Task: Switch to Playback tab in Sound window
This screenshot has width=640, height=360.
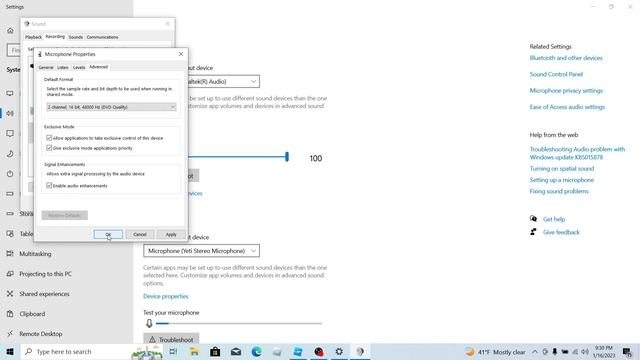Action: pyautogui.click(x=33, y=37)
